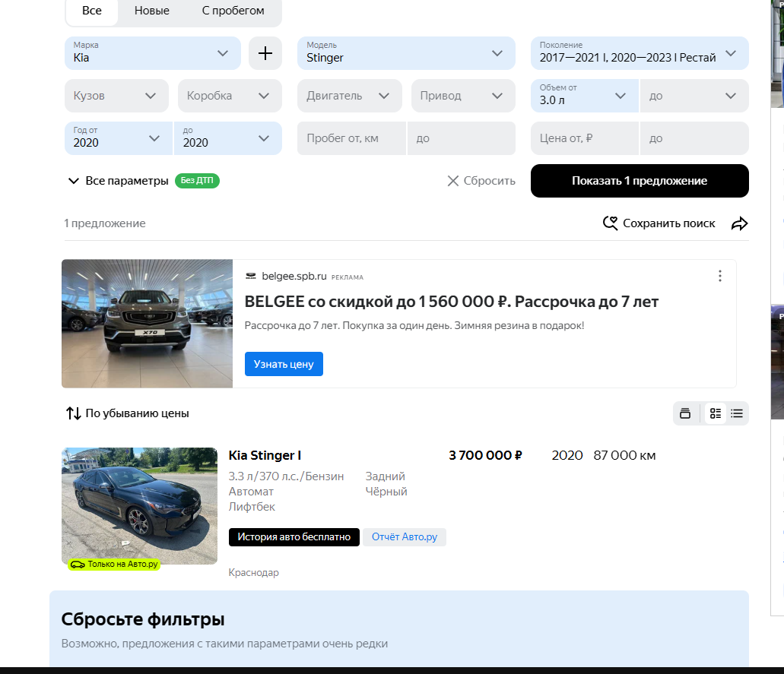
Task: Click the Цена от, ₽ field
Action: pyautogui.click(x=585, y=138)
